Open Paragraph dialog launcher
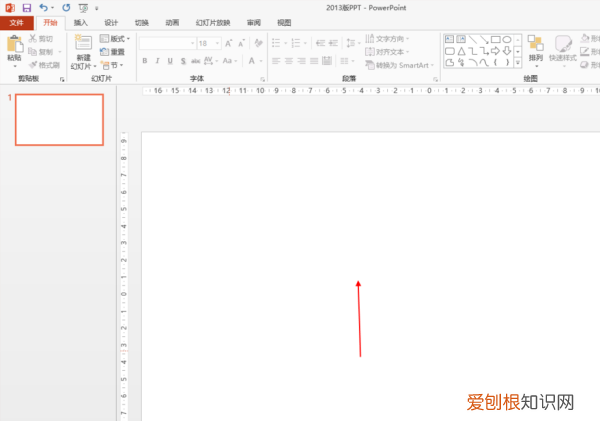The height and width of the screenshot is (421, 600). (435, 80)
